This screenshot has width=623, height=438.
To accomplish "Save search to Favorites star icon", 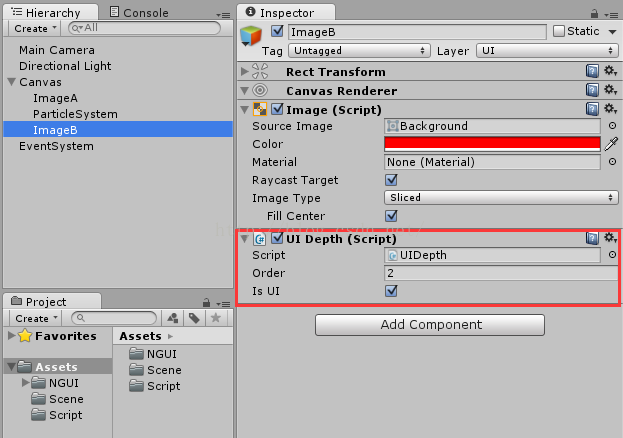I will coord(216,318).
